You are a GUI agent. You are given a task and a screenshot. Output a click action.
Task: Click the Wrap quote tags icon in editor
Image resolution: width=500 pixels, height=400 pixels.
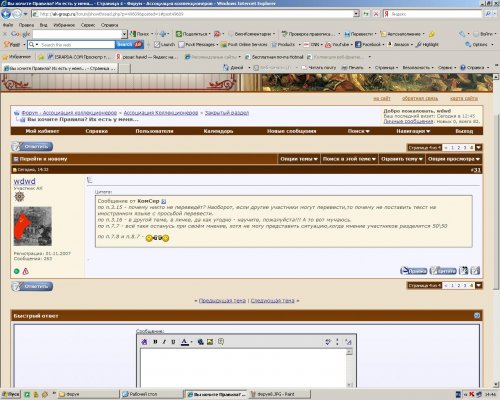tap(221, 342)
